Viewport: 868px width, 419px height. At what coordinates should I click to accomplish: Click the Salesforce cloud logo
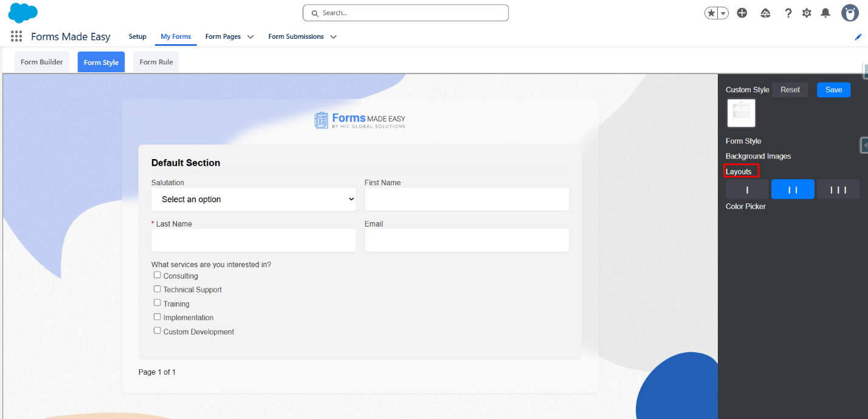click(x=22, y=12)
